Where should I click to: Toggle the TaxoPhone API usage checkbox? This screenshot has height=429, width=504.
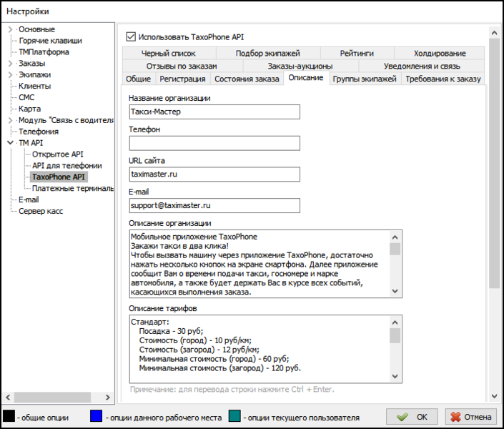pyautogui.click(x=131, y=36)
